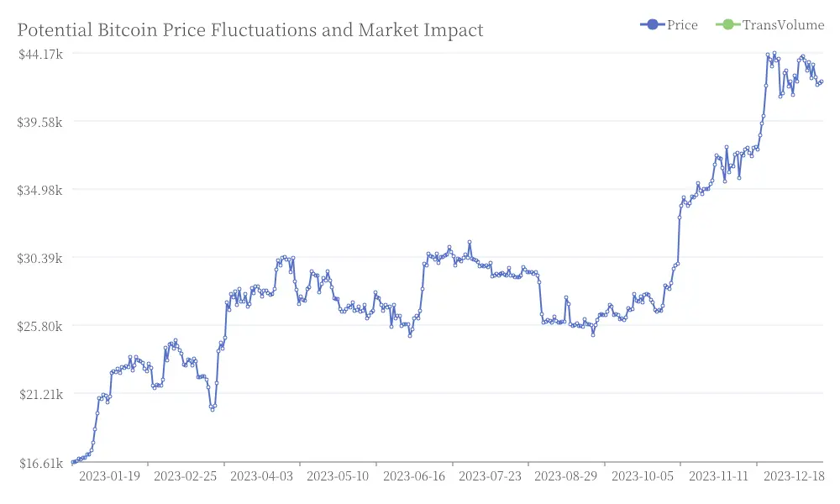840x504 pixels.
Task: Select the 2023-12-18 date axis label
Action: click(x=794, y=476)
